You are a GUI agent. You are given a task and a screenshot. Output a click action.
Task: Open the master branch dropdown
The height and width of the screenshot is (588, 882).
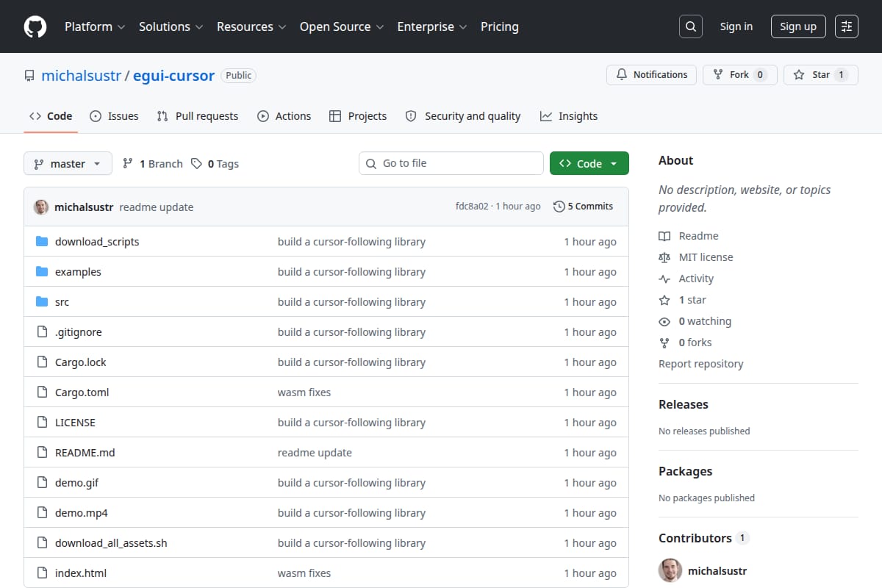point(68,164)
